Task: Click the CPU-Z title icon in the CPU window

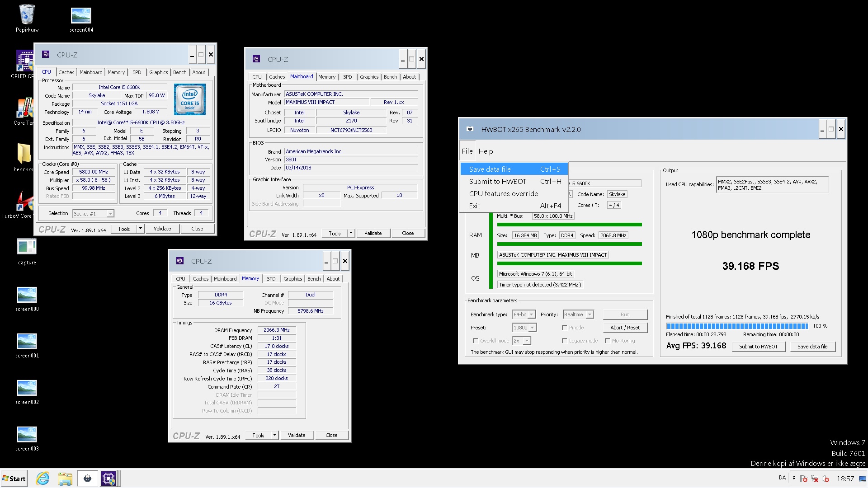Action: coord(46,54)
